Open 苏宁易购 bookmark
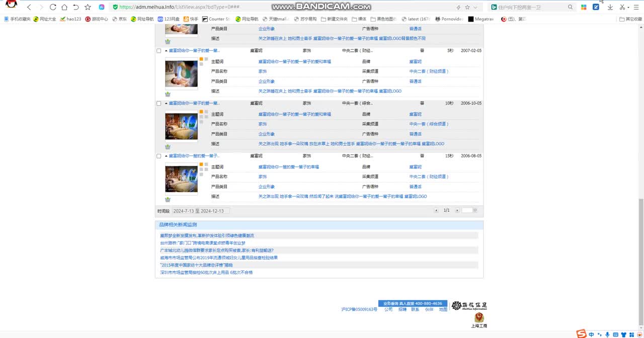 pyautogui.click(x=305, y=19)
